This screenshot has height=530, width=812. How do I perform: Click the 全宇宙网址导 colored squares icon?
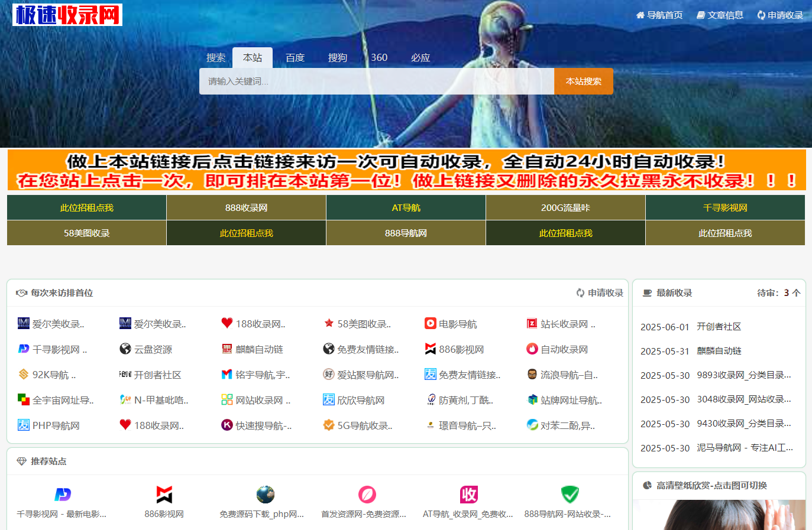[x=24, y=399]
